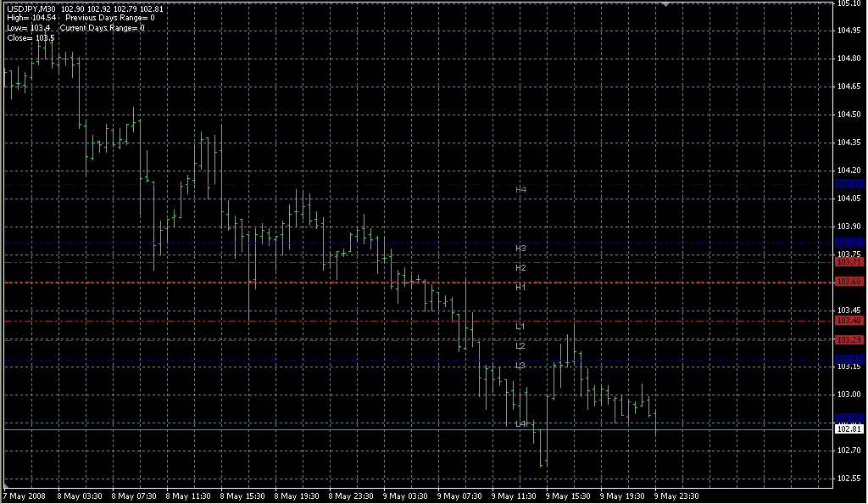Click the L4 level label

(x=521, y=423)
